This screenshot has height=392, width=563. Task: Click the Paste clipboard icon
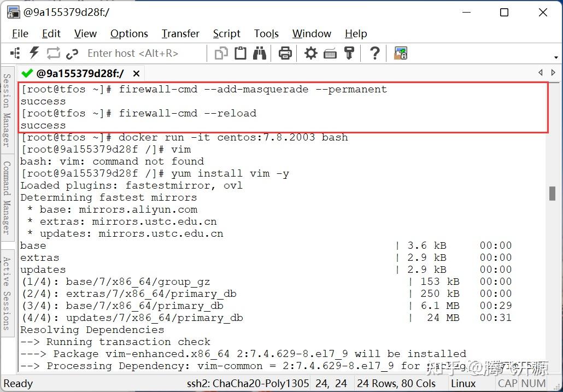(x=240, y=53)
